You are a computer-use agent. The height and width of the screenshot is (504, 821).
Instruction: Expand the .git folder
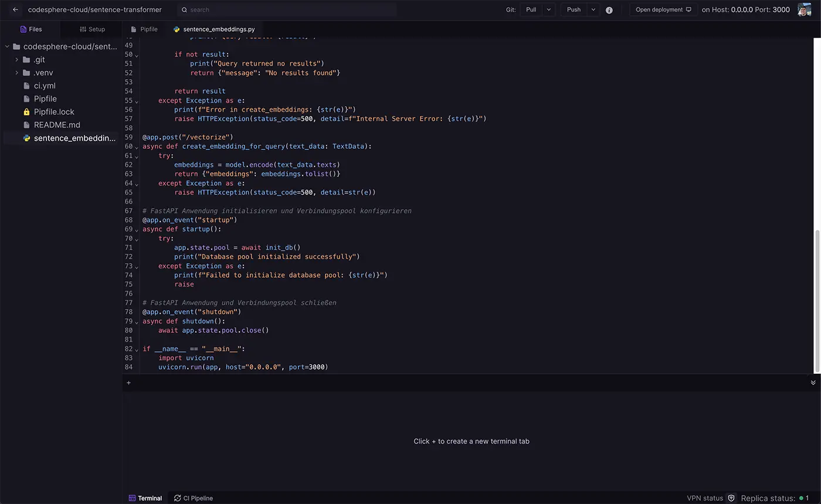coord(17,60)
